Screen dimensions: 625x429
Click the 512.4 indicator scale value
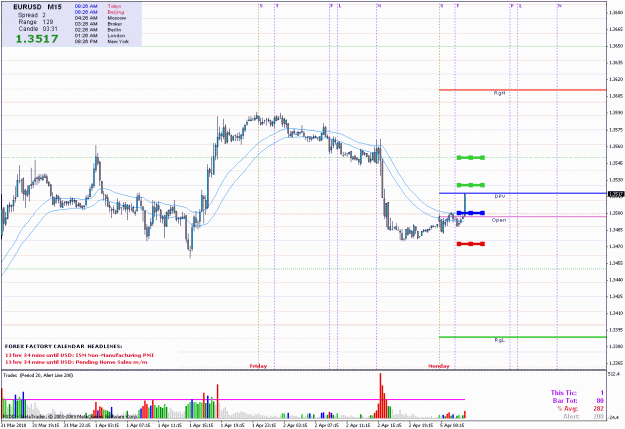[x=614, y=374]
